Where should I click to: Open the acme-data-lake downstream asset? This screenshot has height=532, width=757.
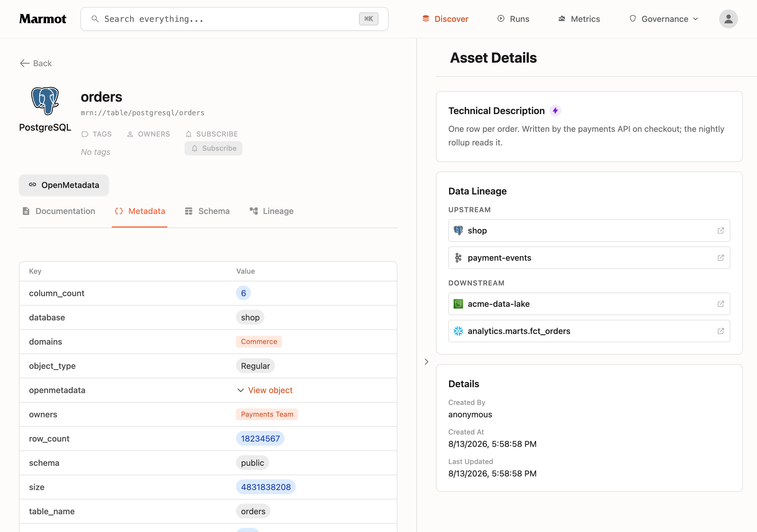point(589,304)
